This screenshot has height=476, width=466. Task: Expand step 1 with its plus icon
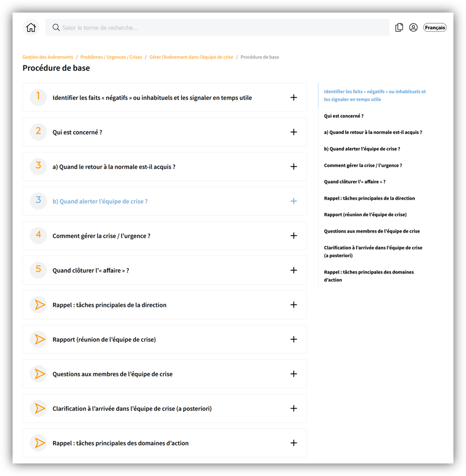(294, 97)
